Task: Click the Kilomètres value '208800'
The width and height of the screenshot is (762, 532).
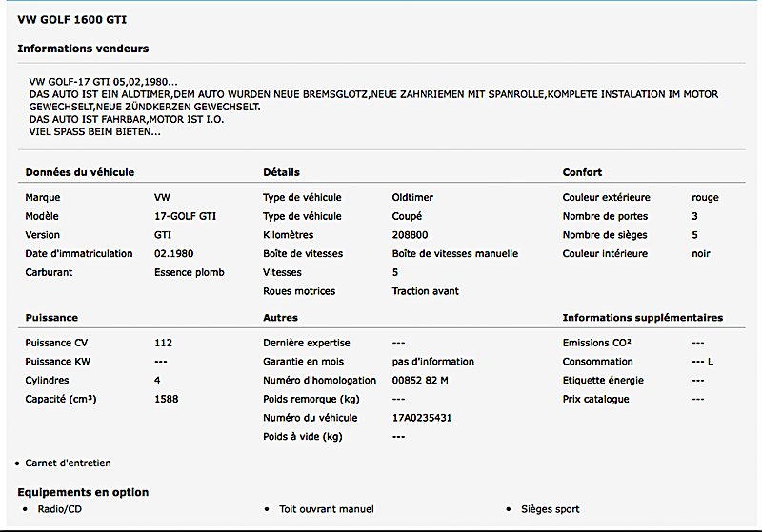Action: (411, 235)
